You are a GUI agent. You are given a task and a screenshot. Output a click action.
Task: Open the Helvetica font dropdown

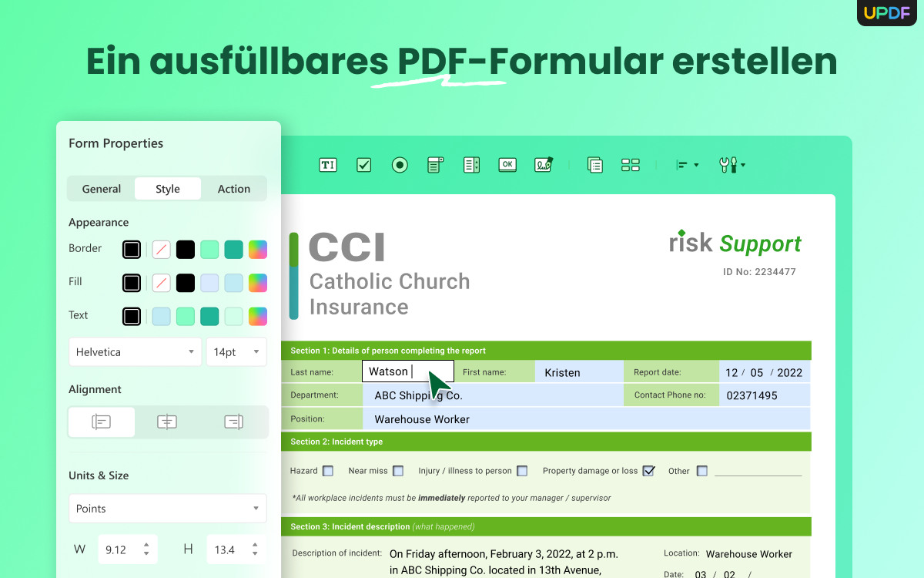point(135,351)
